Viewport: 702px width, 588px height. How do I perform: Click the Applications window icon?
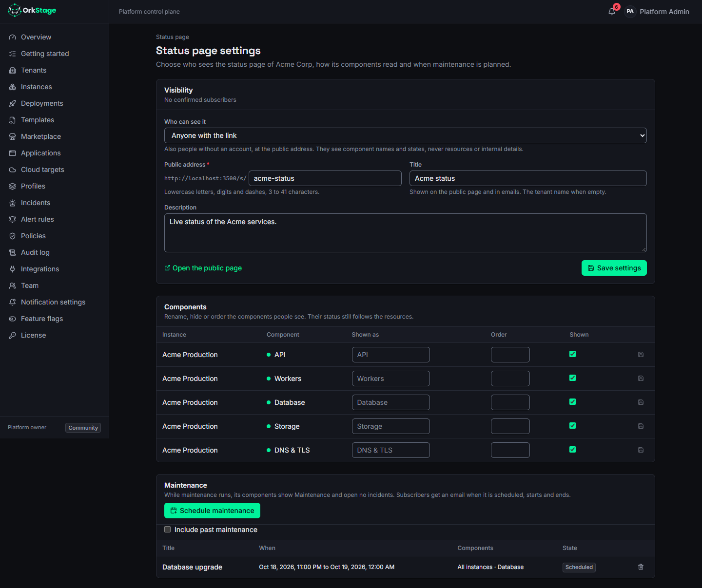13,153
